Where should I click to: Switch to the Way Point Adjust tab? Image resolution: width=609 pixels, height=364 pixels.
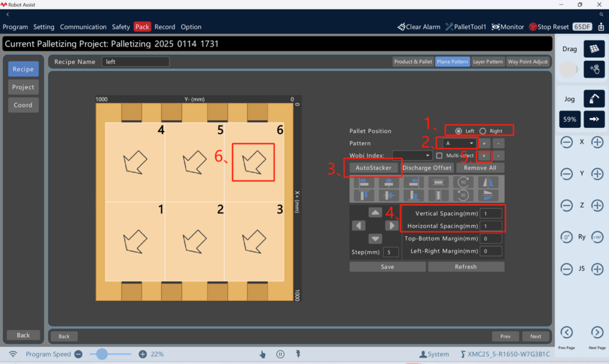(528, 61)
